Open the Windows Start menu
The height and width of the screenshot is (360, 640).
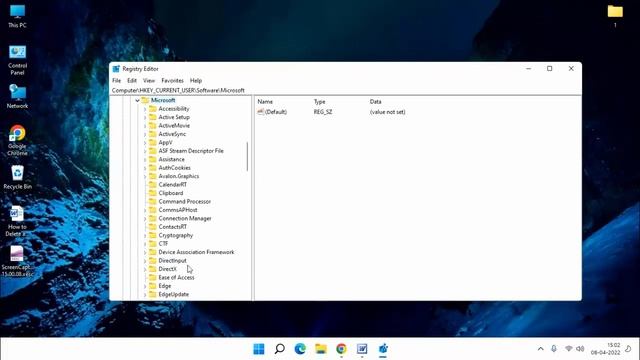pyautogui.click(x=259, y=349)
